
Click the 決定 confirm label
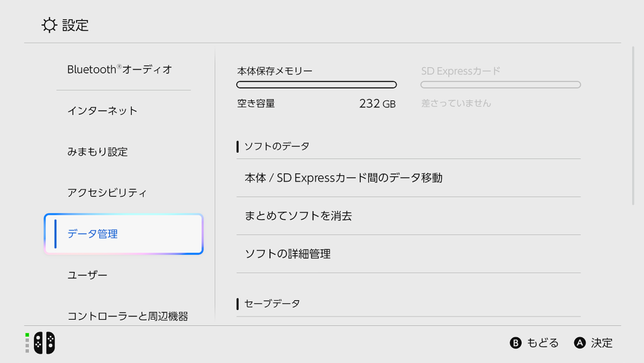pos(602,343)
